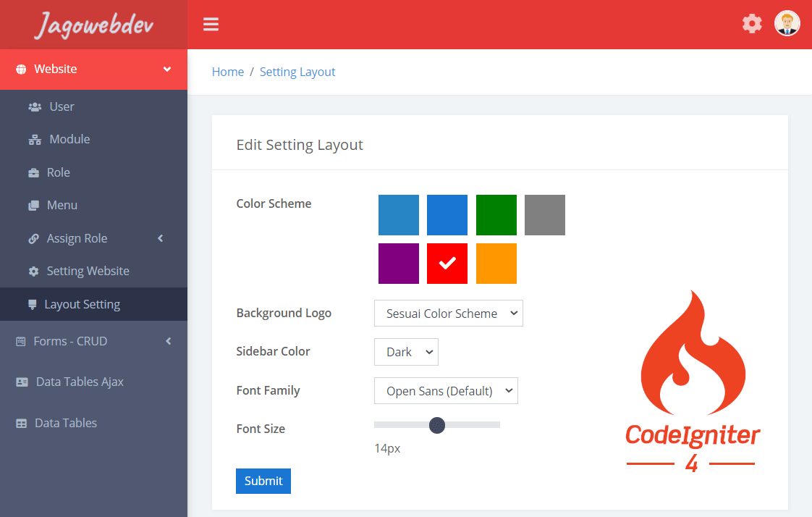Pick the purple color scheme swatch
The height and width of the screenshot is (517, 812).
click(x=398, y=264)
